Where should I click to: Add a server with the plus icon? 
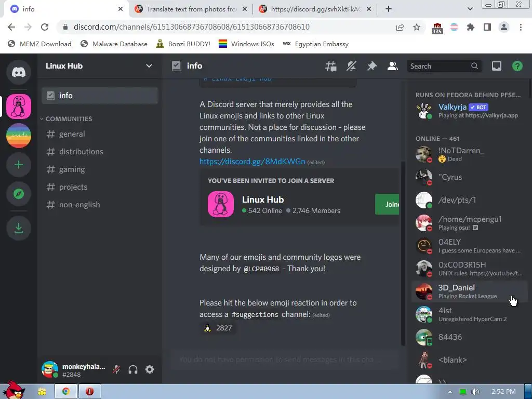(x=19, y=165)
